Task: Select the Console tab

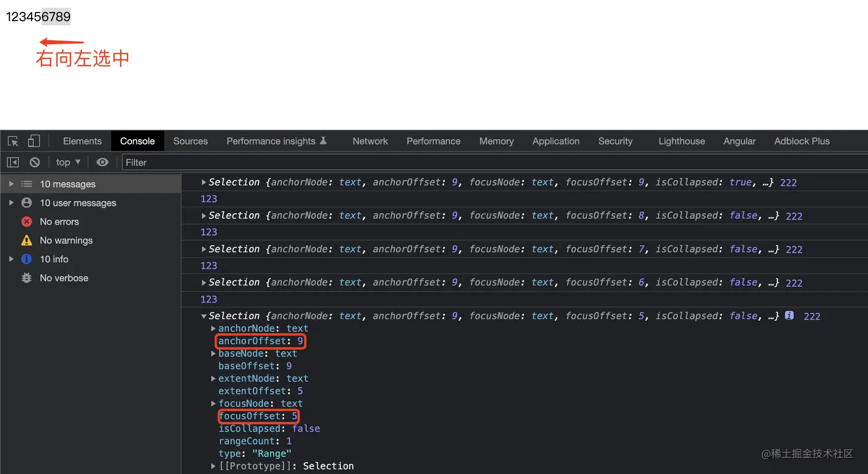Action: click(137, 141)
